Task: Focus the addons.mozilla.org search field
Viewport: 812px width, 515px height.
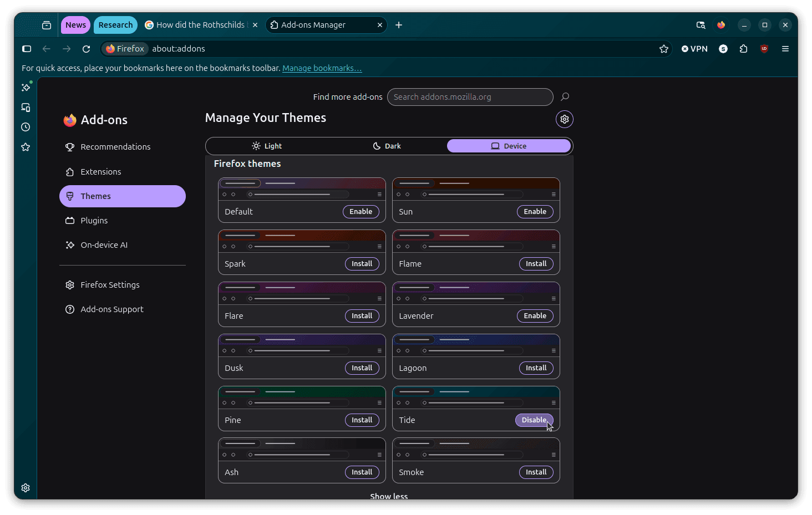Action: click(x=470, y=97)
